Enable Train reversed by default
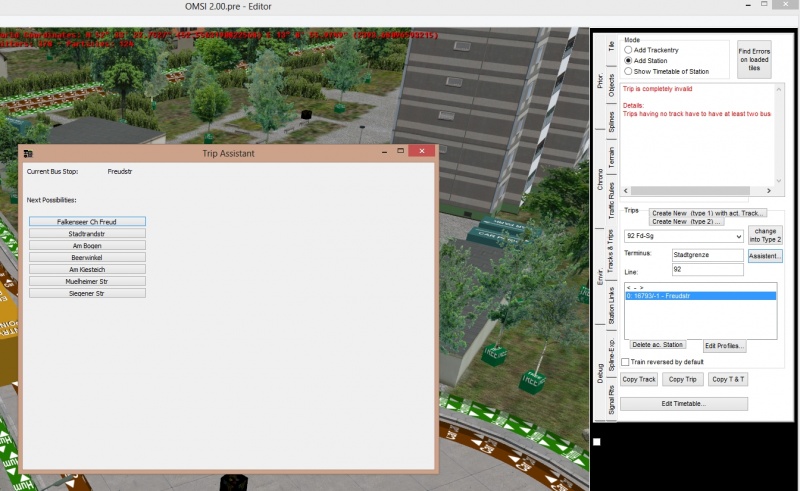This screenshot has height=491, width=800. pos(625,362)
